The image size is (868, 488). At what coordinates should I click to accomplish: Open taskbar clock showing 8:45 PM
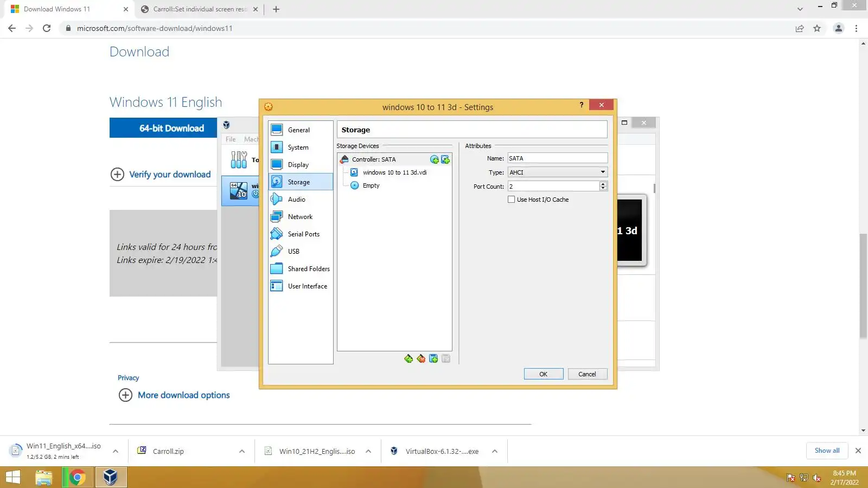point(844,478)
